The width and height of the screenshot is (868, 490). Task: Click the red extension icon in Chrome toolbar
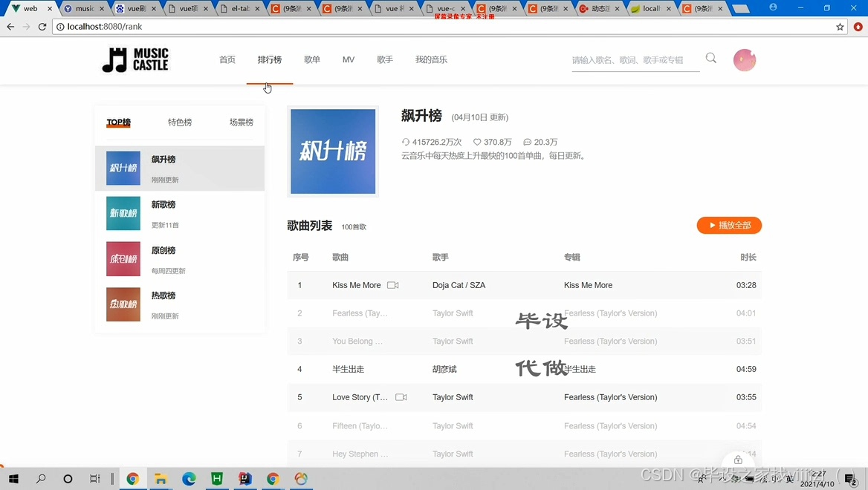tap(858, 27)
